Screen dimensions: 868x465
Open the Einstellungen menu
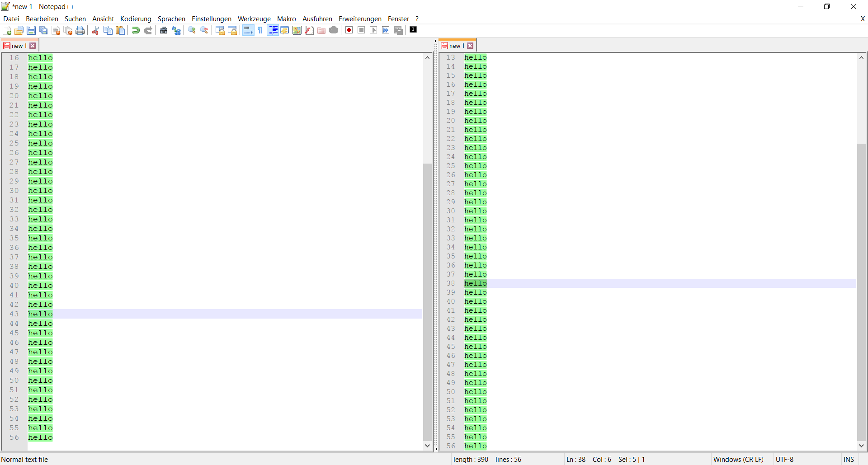pos(211,19)
